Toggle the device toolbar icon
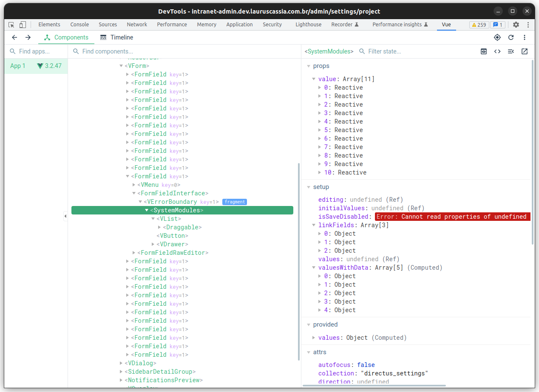This screenshot has width=539, height=392. coord(23,25)
